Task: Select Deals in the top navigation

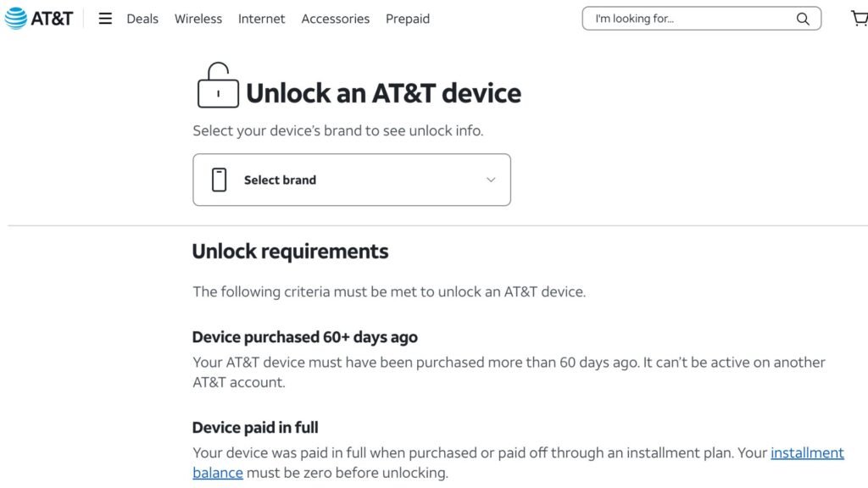Action: (x=142, y=18)
